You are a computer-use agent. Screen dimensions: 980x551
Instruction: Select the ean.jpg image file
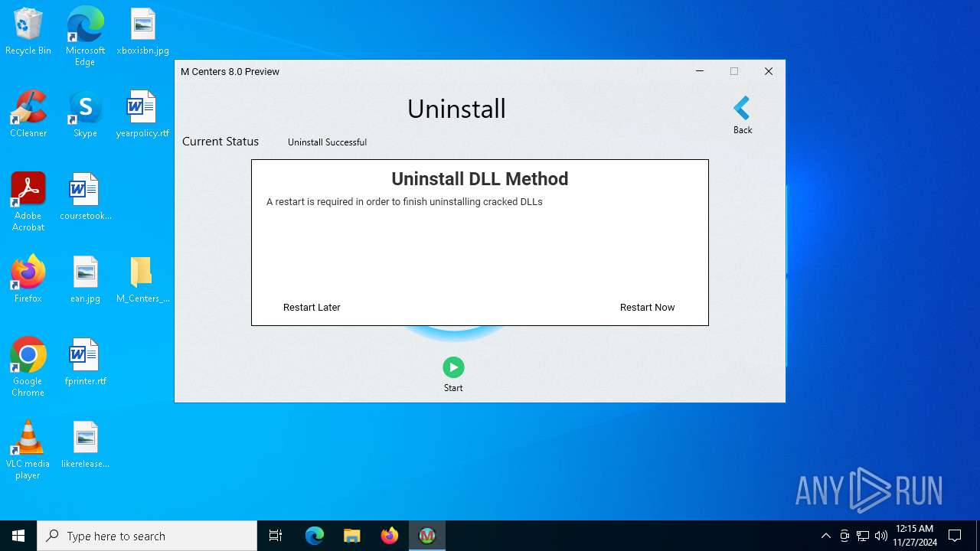click(85, 279)
